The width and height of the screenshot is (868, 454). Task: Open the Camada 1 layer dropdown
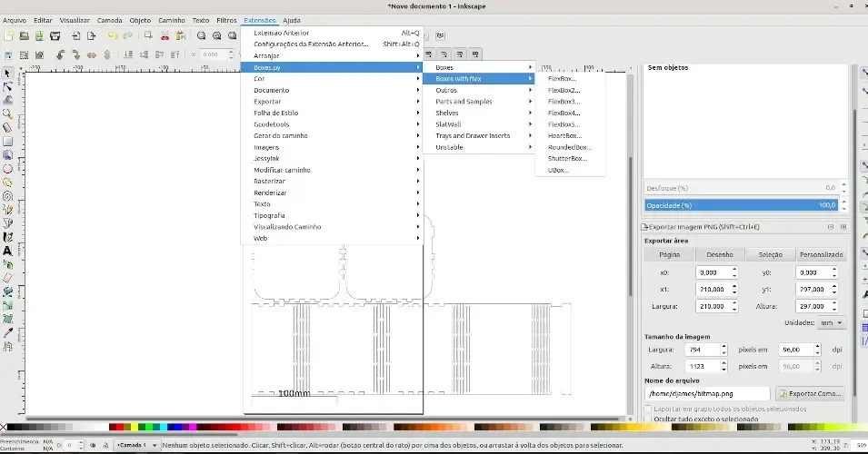tap(136, 445)
